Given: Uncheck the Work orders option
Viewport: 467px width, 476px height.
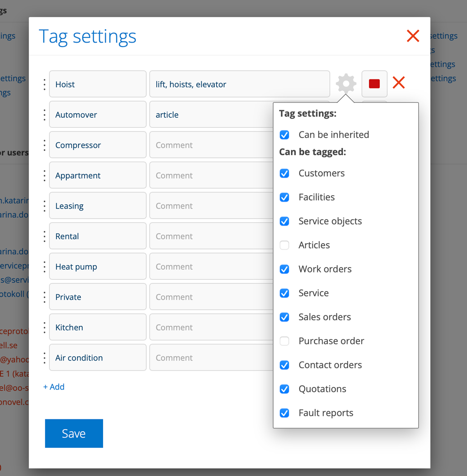Looking at the screenshot, I should pyautogui.click(x=285, y=269).
